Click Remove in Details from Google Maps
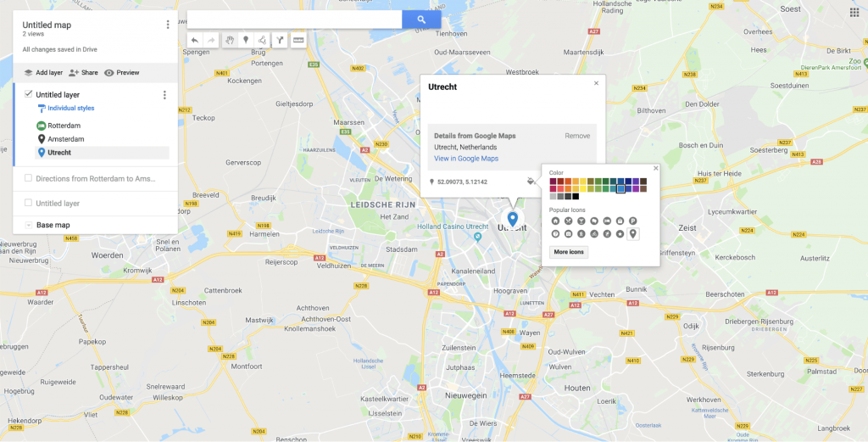The width and height of the screenshot is (868, 442). tap(577, 136)
